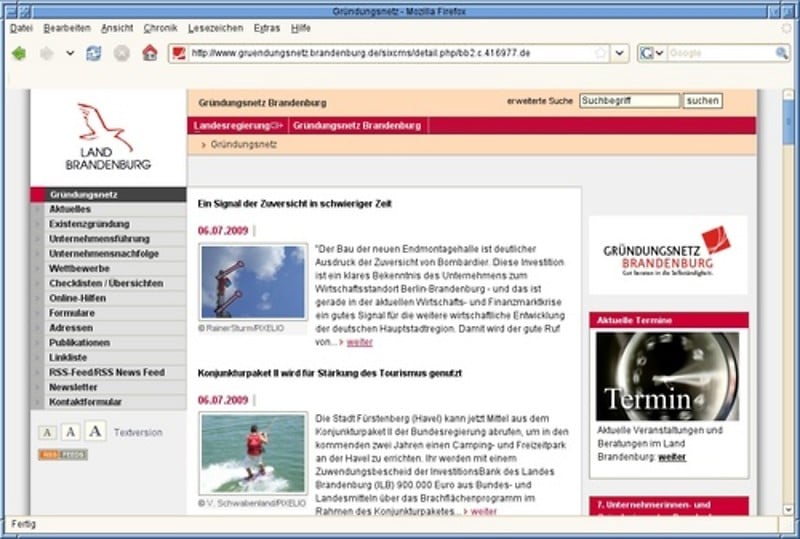Set largest font size with big A icon
The image size is (800, 539).
95,431
